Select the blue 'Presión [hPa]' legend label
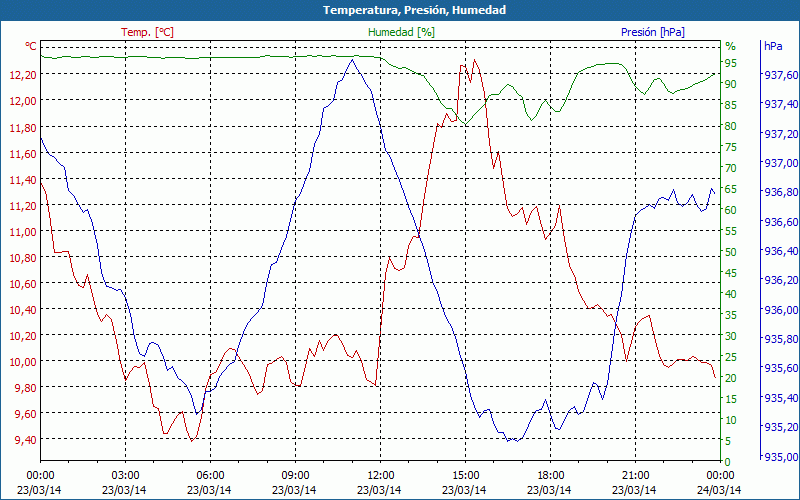This screenshot has width=800, height=500. tap(653, 32)
